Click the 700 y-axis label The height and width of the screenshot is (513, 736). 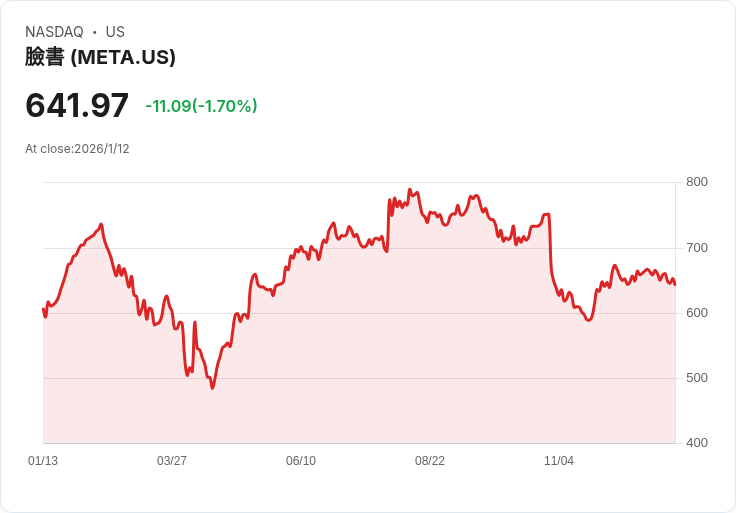pyautogui.click(x=696, y=248)
